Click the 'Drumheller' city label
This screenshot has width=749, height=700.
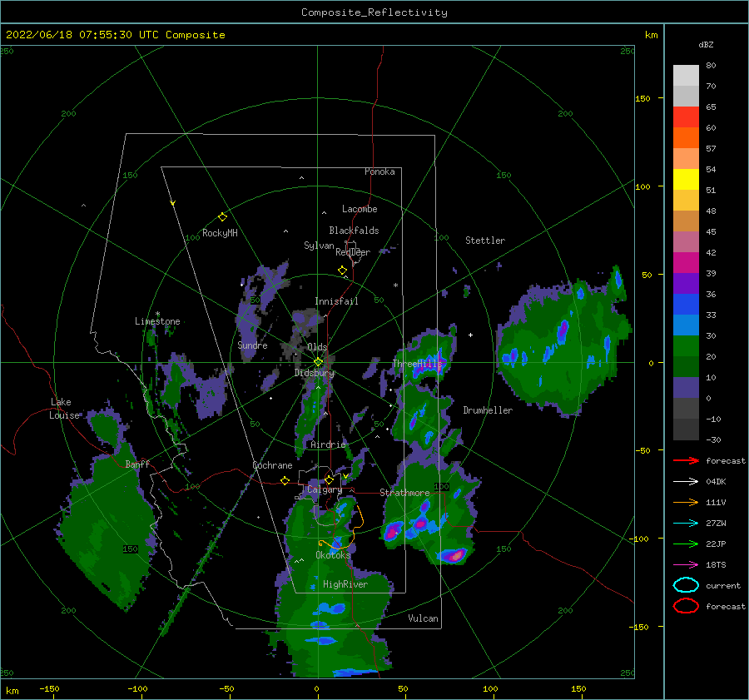[x=488, y=410]
